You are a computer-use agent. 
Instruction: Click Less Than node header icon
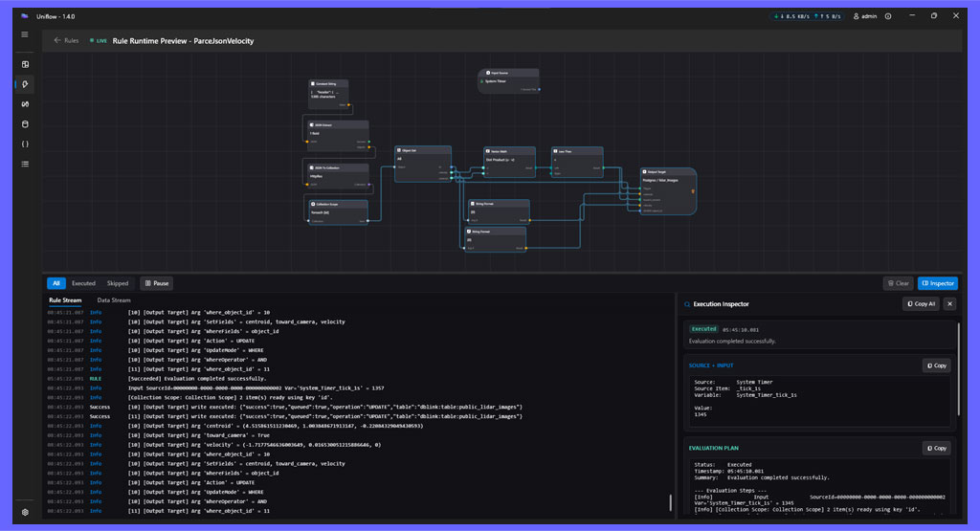[555, 151]
